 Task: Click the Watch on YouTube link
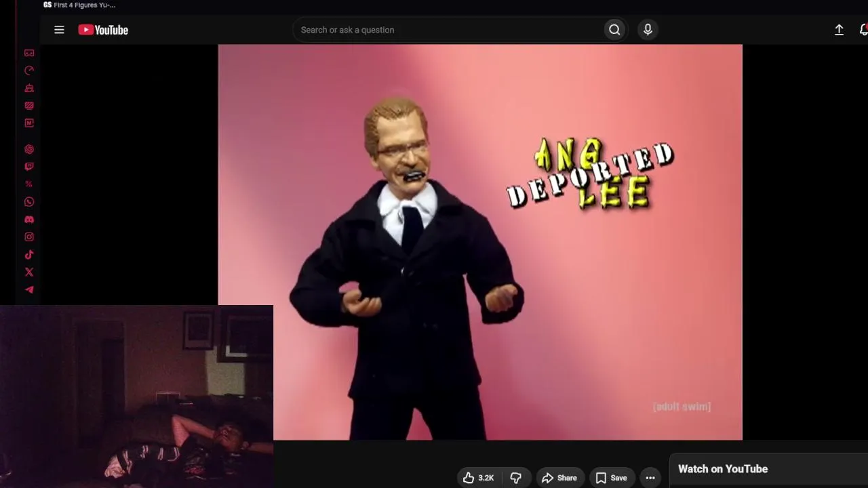click(723, 469)
